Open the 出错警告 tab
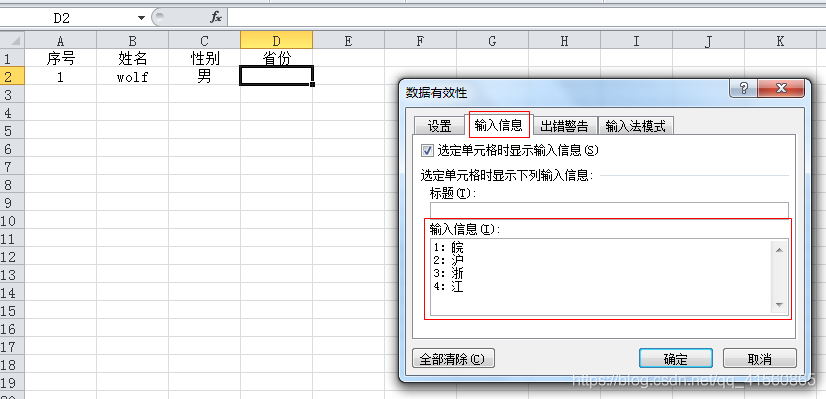This screenshot has width=826, height=399. click(564, 125)
